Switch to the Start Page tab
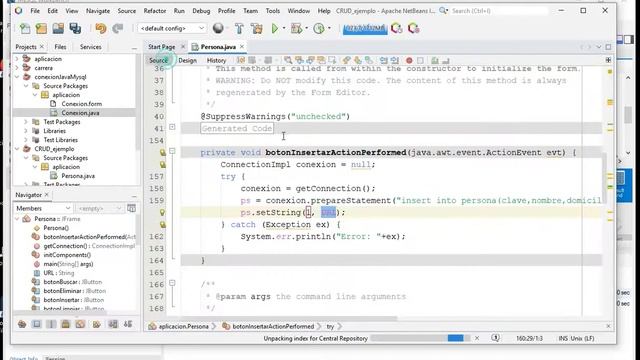The height and width of the screenshot is (360, 640). pyautogui.click(x=162, y=47)
